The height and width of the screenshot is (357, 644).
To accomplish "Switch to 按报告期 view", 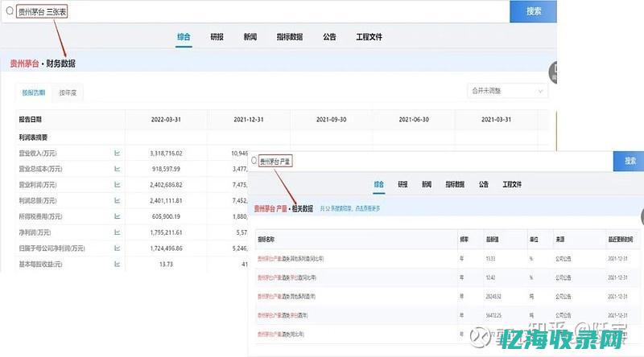I will pos(34,92).
